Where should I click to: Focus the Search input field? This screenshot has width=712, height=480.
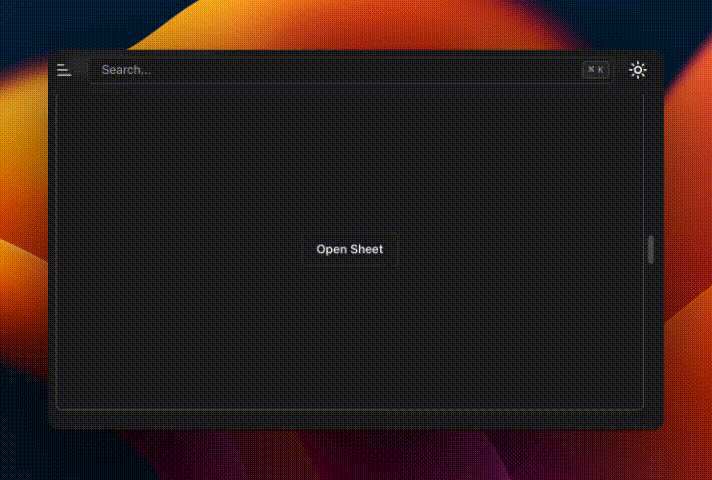point(351,70)
